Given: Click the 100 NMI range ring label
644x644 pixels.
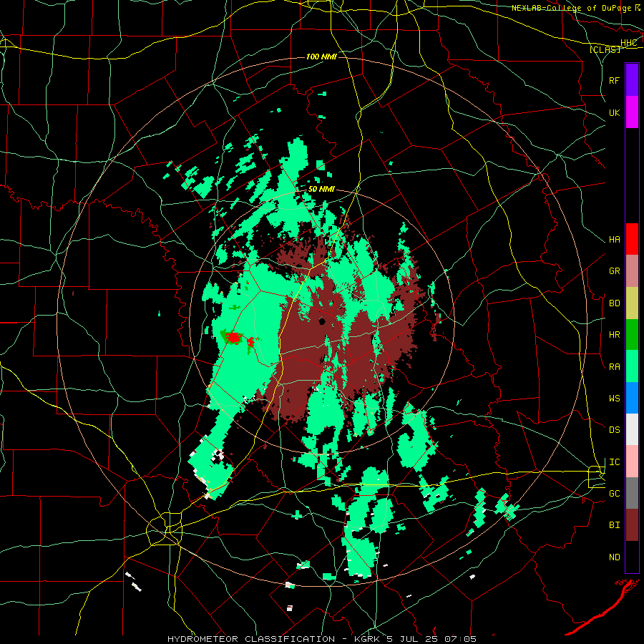Looking at the screenshot, I should (x=321, y=57).
